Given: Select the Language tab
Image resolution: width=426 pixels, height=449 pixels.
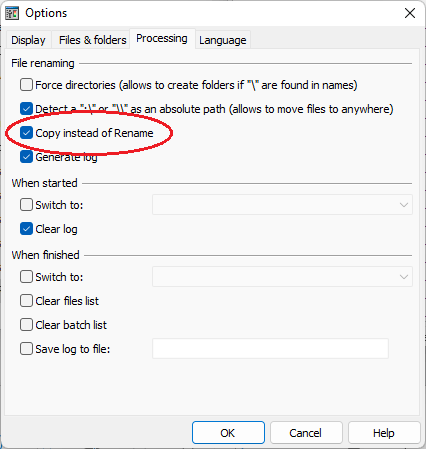Looking at the screenshot, I should point(223,40).
